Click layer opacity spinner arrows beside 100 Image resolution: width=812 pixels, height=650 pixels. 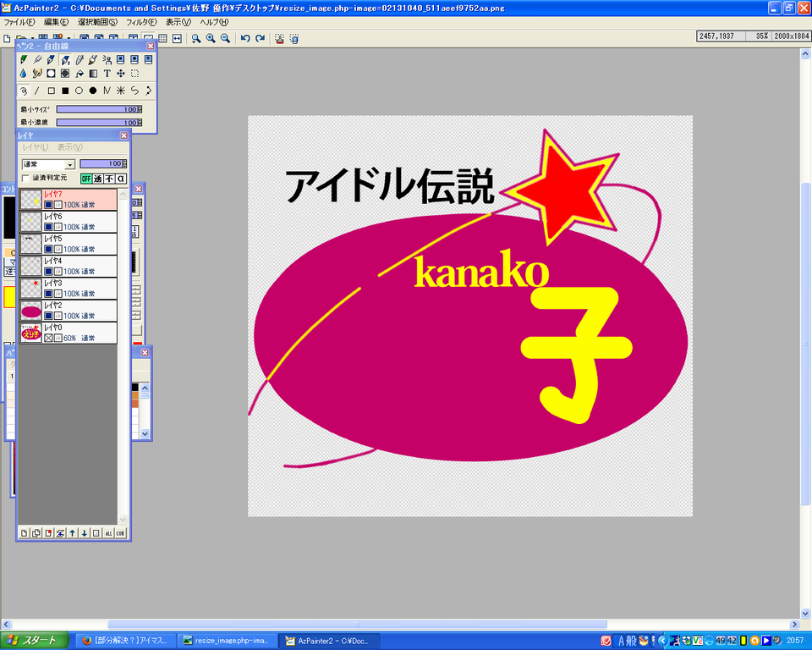[124, 164]
